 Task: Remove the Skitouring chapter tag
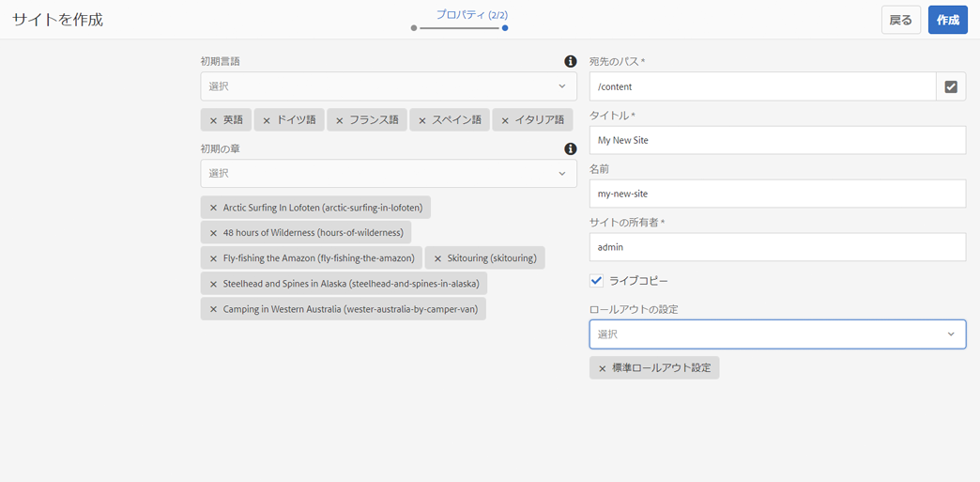pyautogui.click(x=437, y=258)
